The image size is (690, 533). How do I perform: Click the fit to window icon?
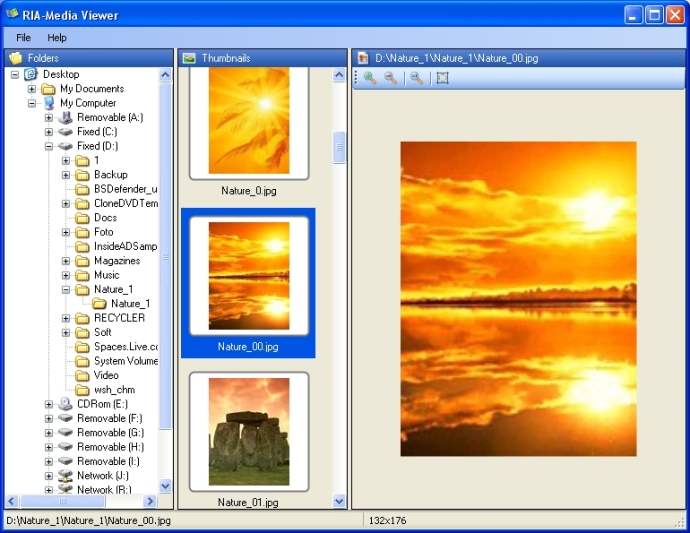442,78
